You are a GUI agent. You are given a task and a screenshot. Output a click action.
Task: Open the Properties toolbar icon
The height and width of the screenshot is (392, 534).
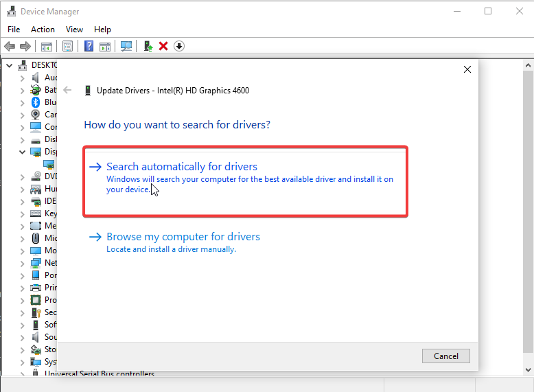[67, 46]
